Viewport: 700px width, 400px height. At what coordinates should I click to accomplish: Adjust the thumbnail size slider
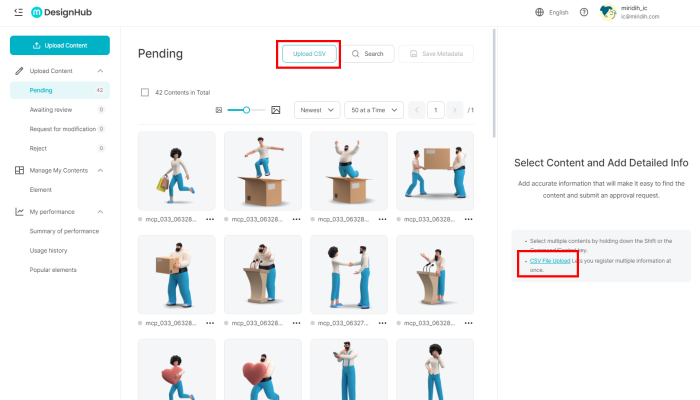(x=246, y=109)
